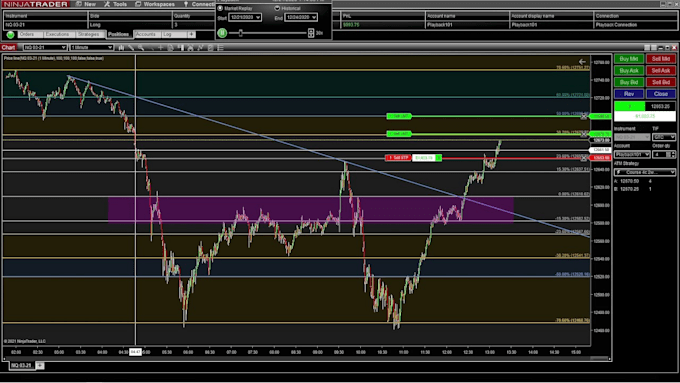Screen dimensions: 680x383
Task: Click the Buy Mkt button
Action: tap(629, 59)
